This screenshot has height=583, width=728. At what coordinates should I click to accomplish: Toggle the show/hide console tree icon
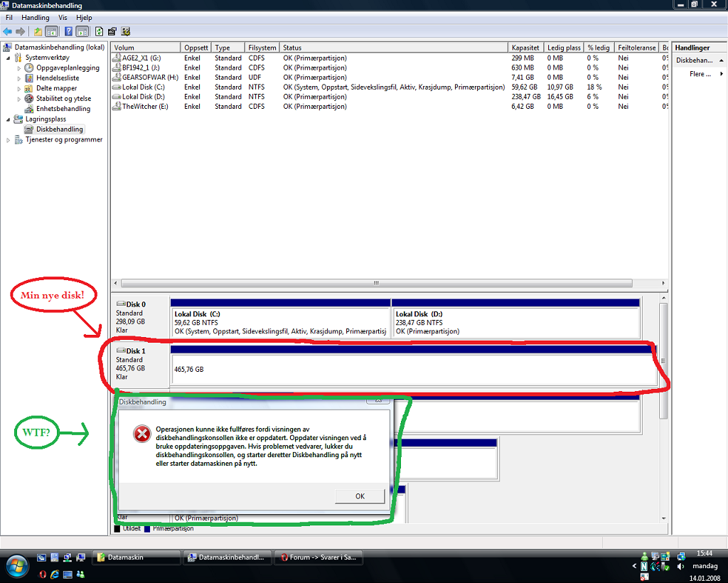(51, 31)
